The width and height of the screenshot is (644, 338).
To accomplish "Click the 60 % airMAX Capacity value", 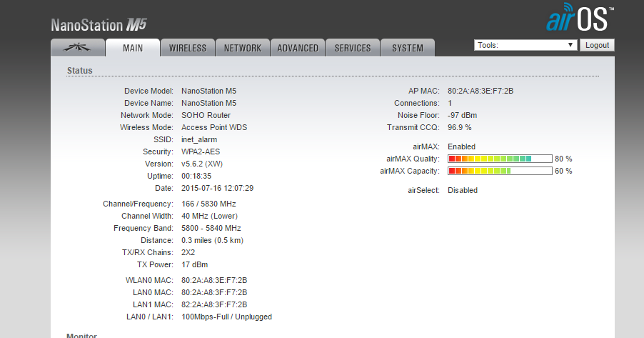I will point(563,171).
